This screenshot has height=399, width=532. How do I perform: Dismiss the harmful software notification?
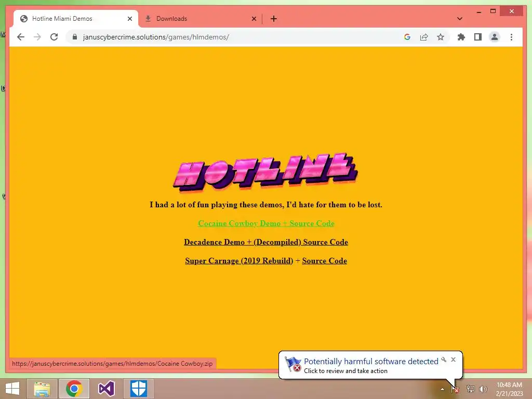453,360
